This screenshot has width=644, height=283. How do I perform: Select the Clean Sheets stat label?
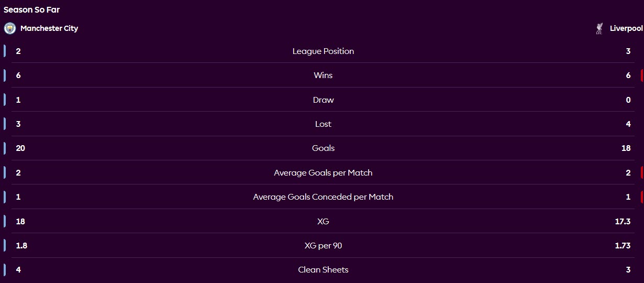coord(323,270)
